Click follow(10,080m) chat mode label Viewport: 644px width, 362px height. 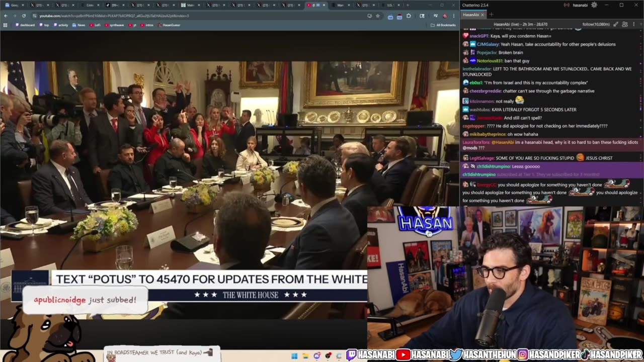pyautogui.click(x=596, y=24)
